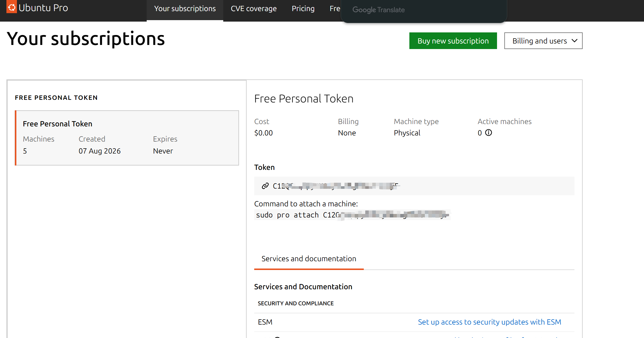This screenshot has width=644, height=338.
Task: Open the ESM security updates link
Action: click(489, 322)
